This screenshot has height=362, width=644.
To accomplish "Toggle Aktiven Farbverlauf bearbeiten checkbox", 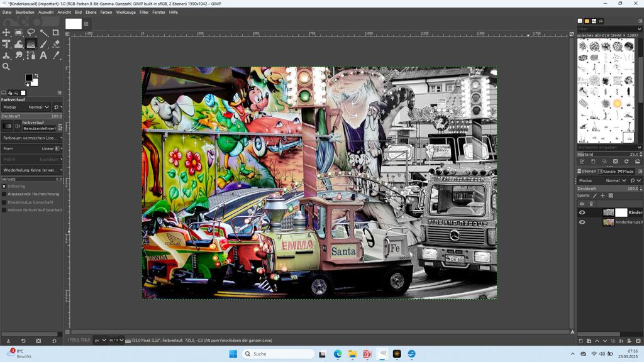I will pyautogui.click(x=4, y=210).
